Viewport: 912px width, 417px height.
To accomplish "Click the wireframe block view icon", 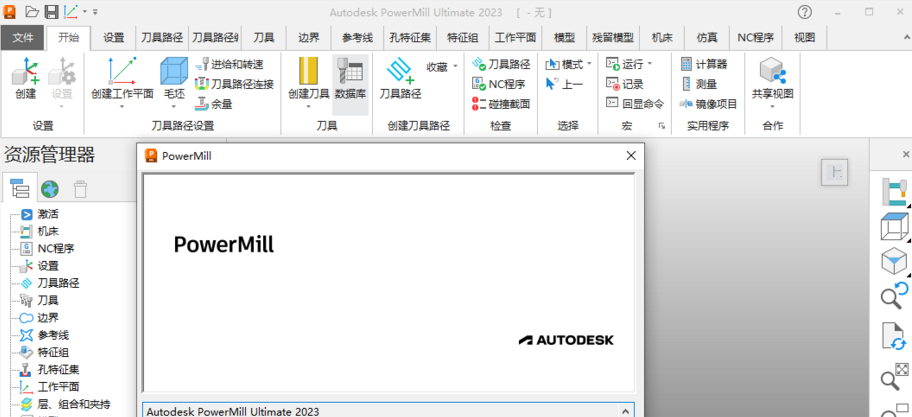I will coord(895,227).
